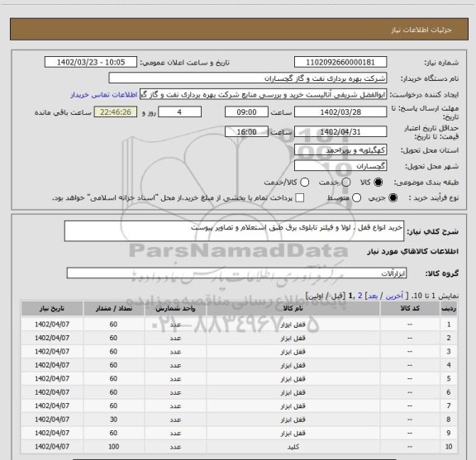The width and height of the screenshot is (476, 460).
Task: Click the announcement date field 1402/03/23 - 10:05
Action: [91, 62]
